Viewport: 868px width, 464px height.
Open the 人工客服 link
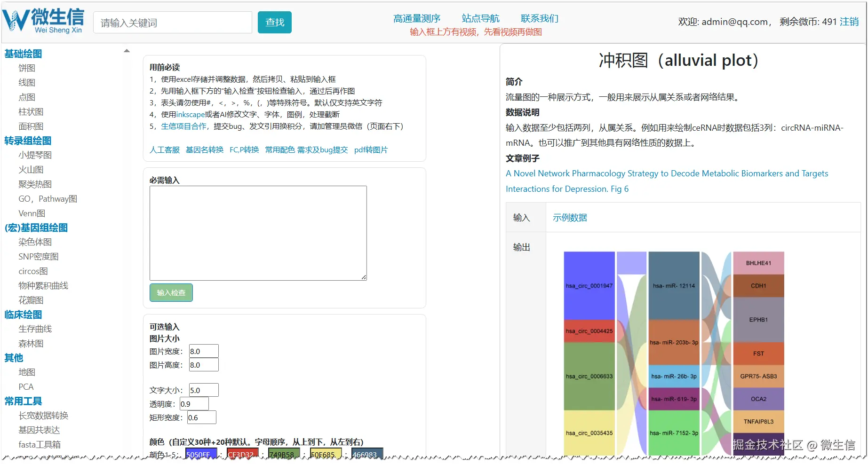[x=165, y=150]
